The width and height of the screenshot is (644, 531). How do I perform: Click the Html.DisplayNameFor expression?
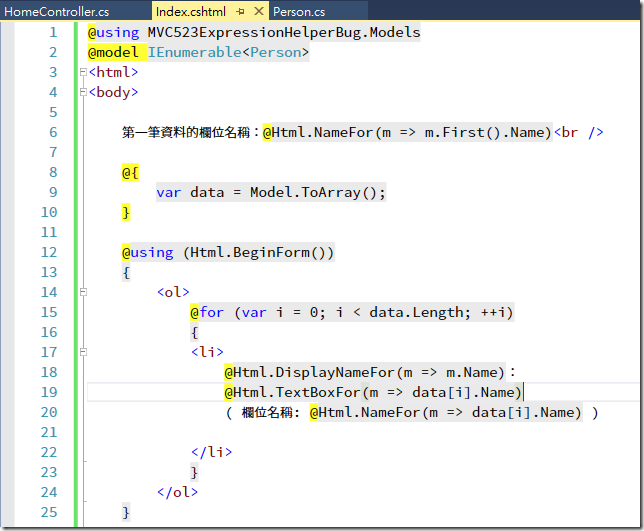[364, 372]
